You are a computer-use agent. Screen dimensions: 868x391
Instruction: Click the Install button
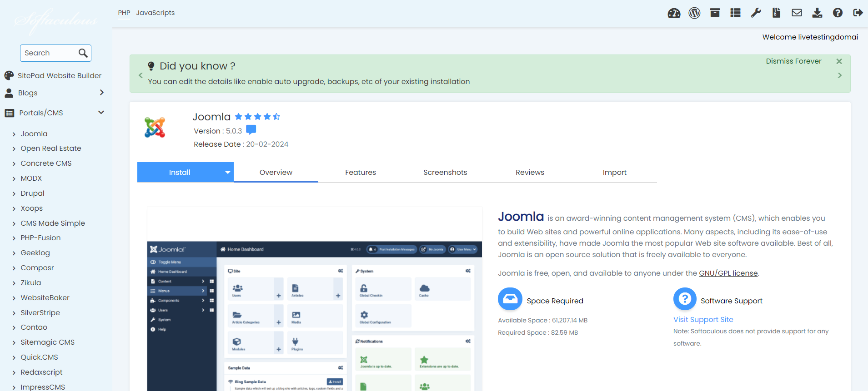[180, 172]
